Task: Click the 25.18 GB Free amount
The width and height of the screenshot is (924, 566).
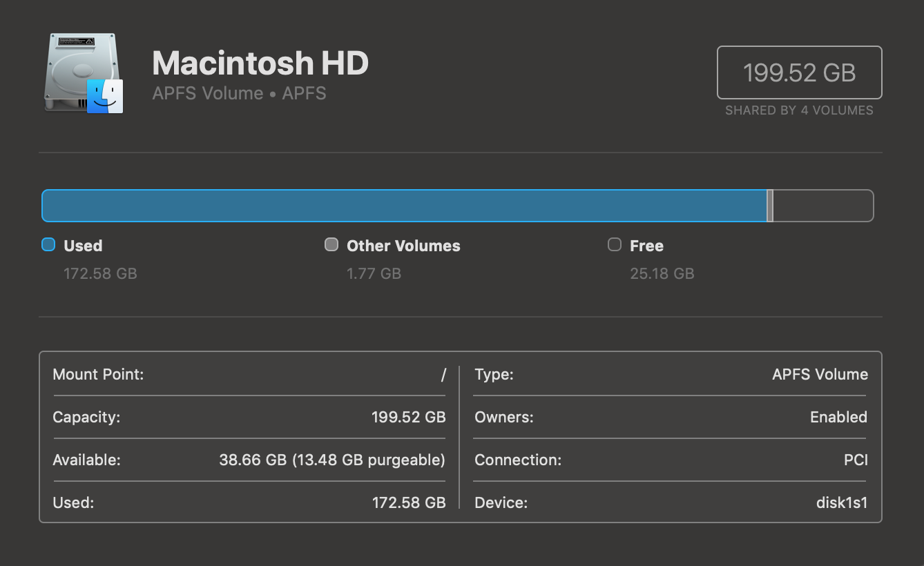Action: [662, 273]
